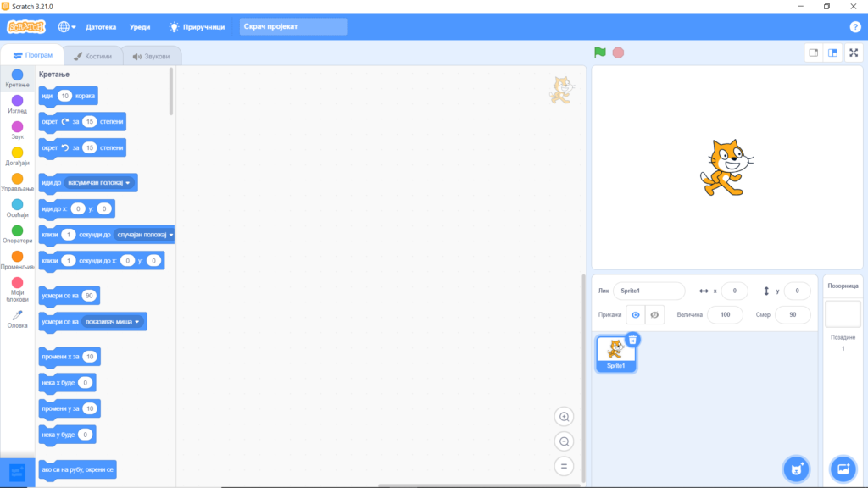This screenshot has height=488, width=868.
Task: Click the нека y буде value field
Action: click(86, 435)
